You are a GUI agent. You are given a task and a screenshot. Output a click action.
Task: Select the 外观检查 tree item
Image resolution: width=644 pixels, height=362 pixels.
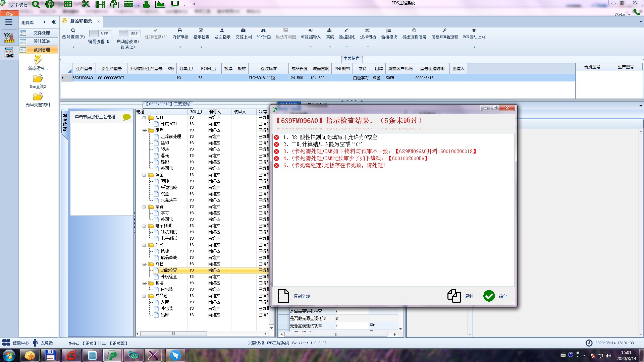click(168, 277)
